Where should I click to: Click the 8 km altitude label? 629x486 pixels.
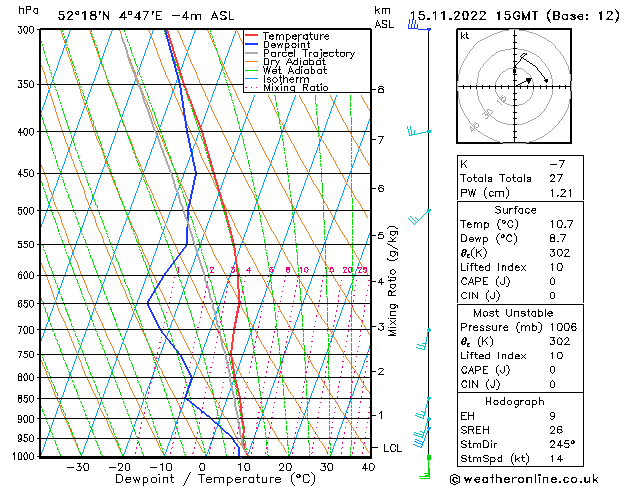tap(381, 89)
